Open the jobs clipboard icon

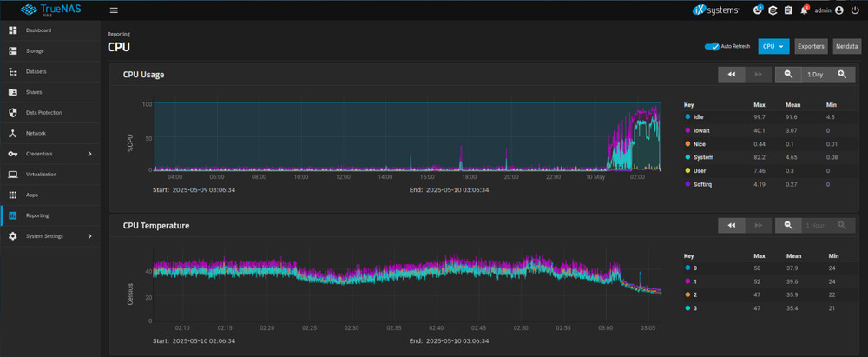pos(788,10)
